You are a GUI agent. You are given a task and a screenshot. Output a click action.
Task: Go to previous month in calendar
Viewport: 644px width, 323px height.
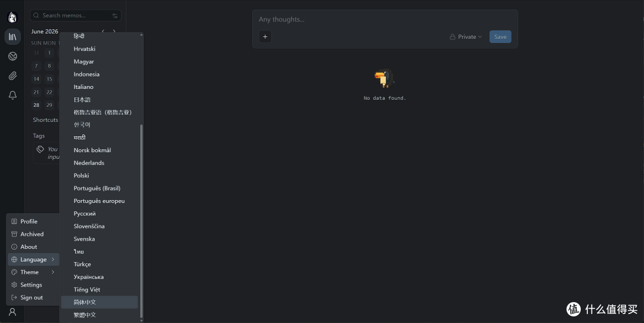(x=103, y=31)
